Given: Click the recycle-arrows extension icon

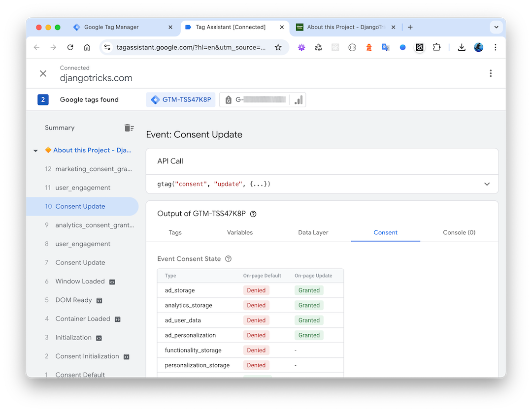Looking at the screenshot, I should click(318, 47).
